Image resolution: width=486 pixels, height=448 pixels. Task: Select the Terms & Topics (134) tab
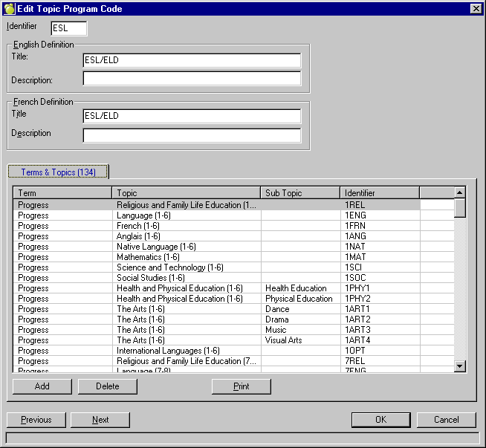(x=58, y=172)
